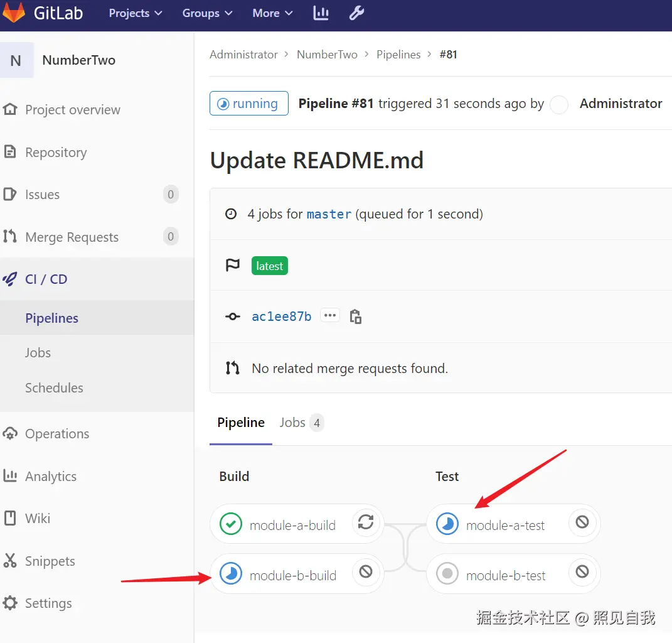Copy the commit SHA with clipboard icon

click(355, 316)
